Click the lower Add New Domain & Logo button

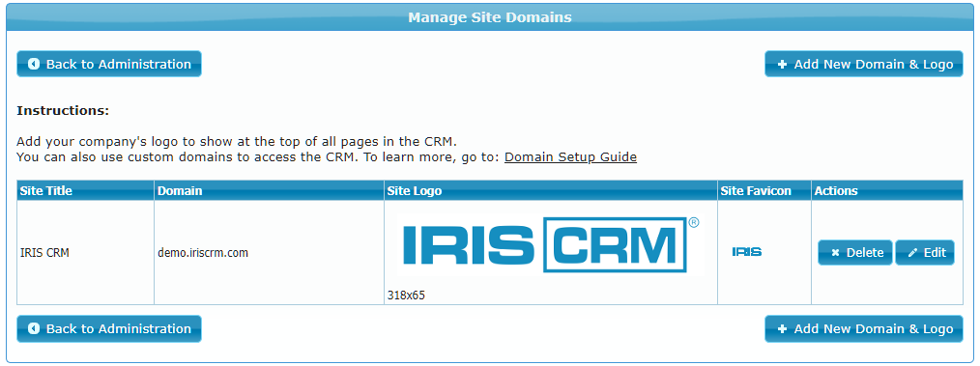(x=864, y=328)
